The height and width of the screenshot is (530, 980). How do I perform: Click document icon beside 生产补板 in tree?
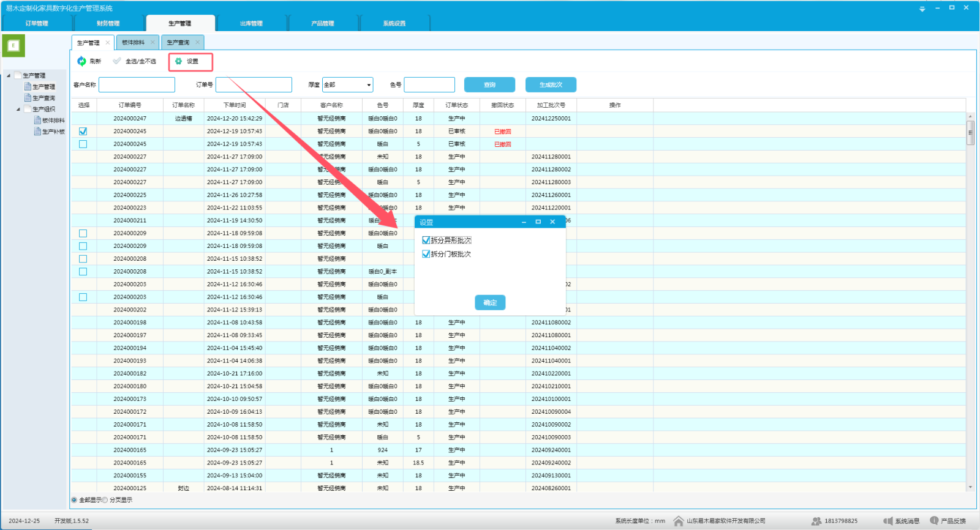pos(37,132)
